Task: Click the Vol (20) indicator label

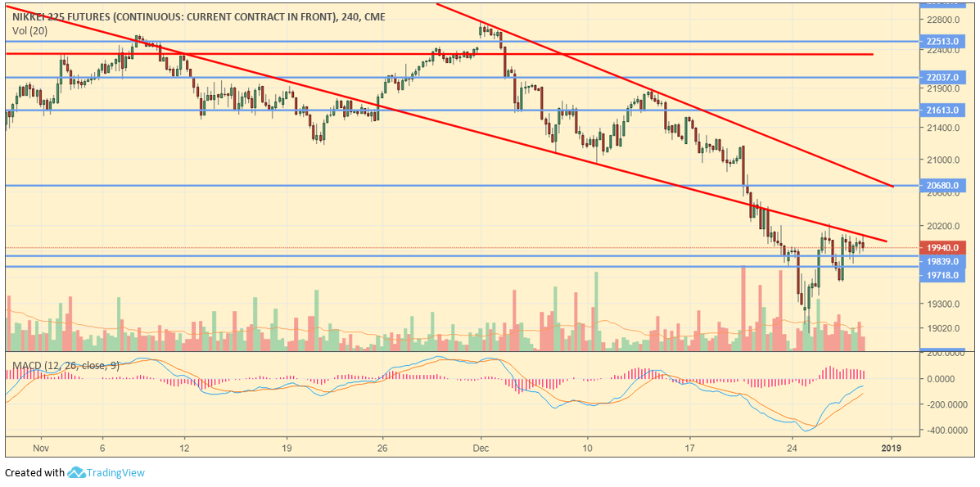Action: click(x=30, y=31)
